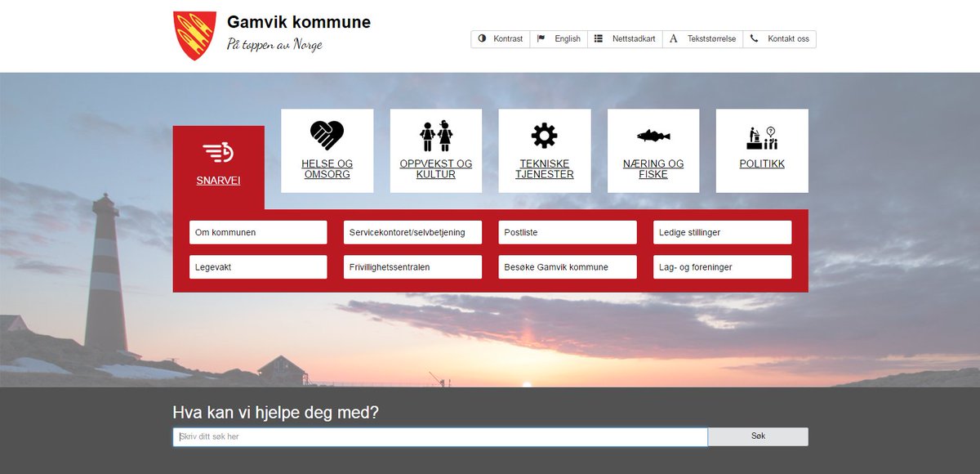Viewport: 980px width, 474px height.
Task: Click the Søk search button
Action: pyautogui.click(x=758, y=436)
